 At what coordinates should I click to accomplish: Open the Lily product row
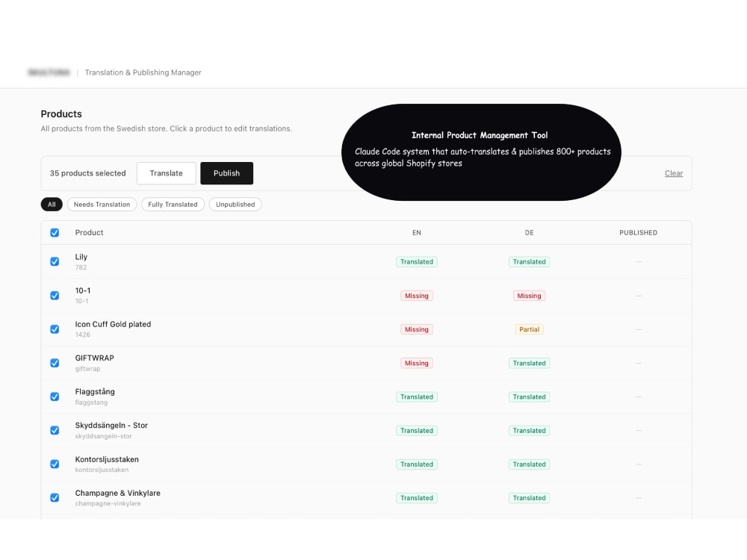click(366, 261)
